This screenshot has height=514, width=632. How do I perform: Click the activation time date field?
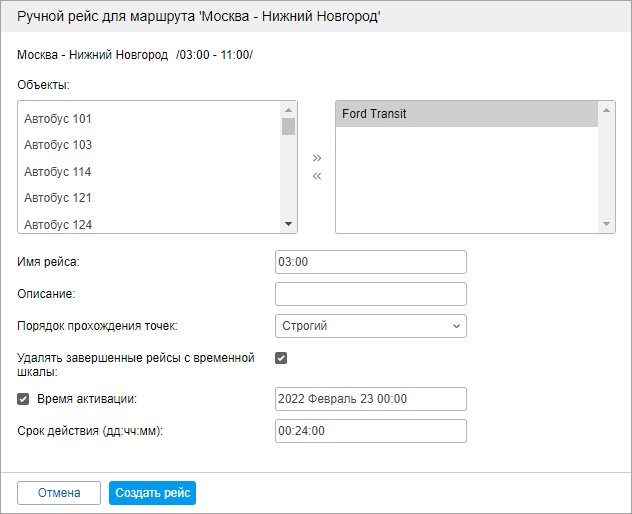370,399
